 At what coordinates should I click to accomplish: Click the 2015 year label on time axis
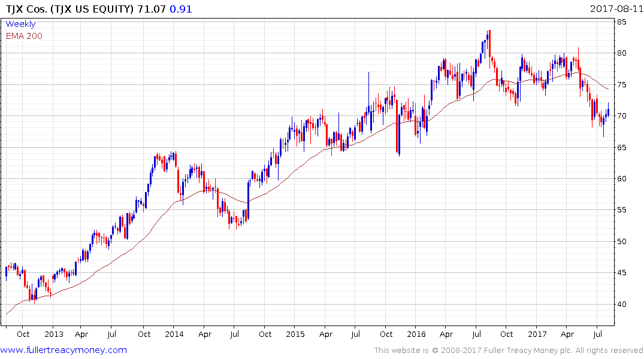point(295,334)
